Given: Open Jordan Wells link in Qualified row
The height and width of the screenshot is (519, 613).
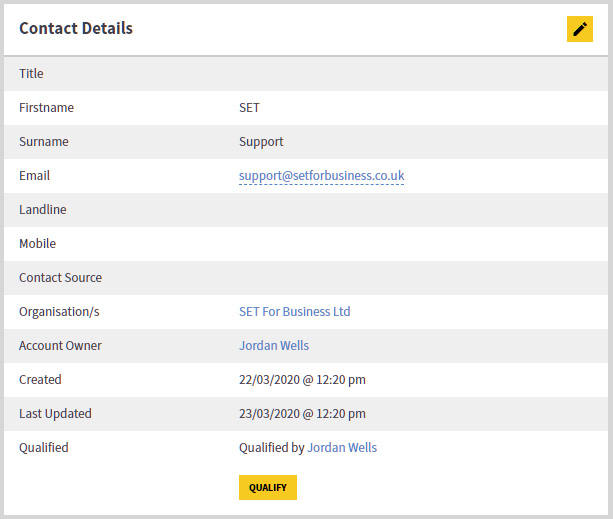Looking at the screenshot, I should 342,447.
